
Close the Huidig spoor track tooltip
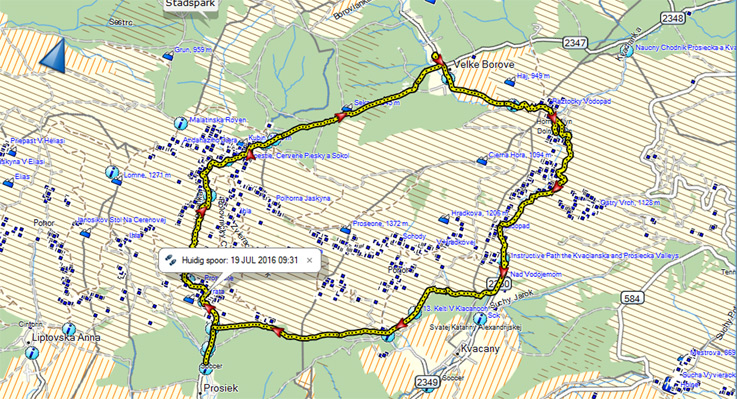click(309, 260)
